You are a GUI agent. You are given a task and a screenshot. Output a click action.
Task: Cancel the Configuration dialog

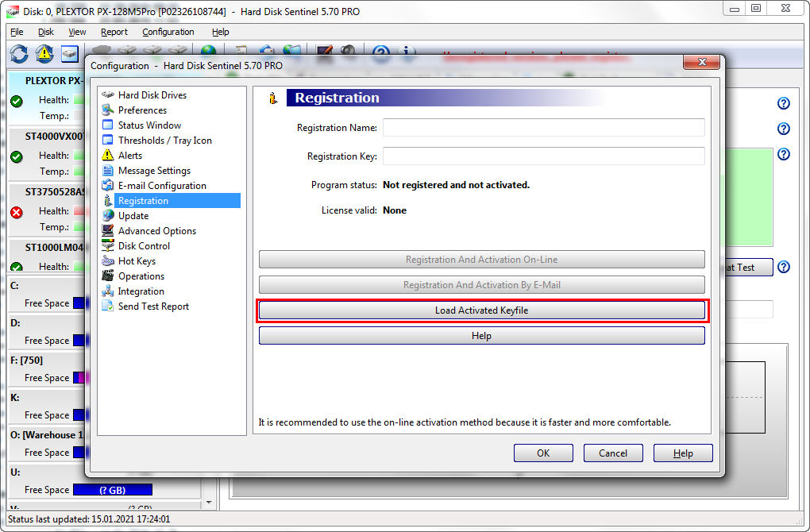613,453
